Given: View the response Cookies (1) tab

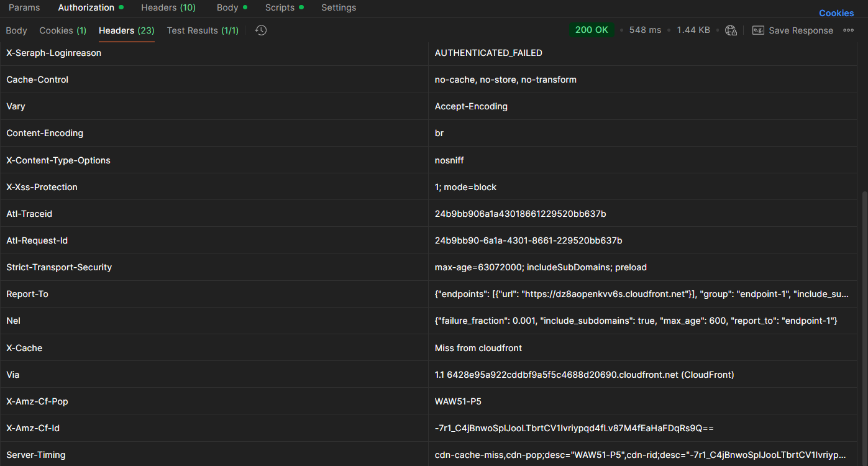Looking at the screenshot, I should pyautogui.click(x=63, y=30).
